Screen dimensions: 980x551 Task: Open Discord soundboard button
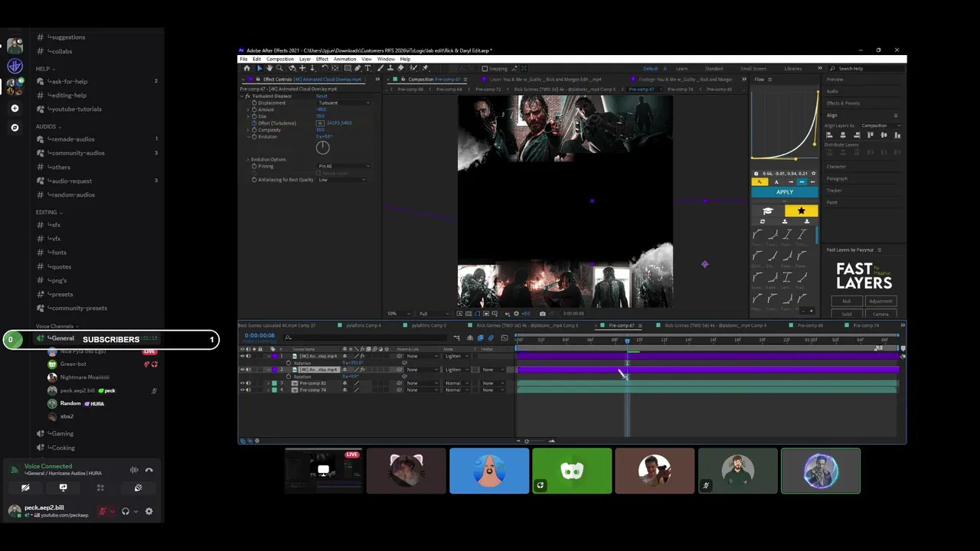pyautogui.click(x=139, y=487)
